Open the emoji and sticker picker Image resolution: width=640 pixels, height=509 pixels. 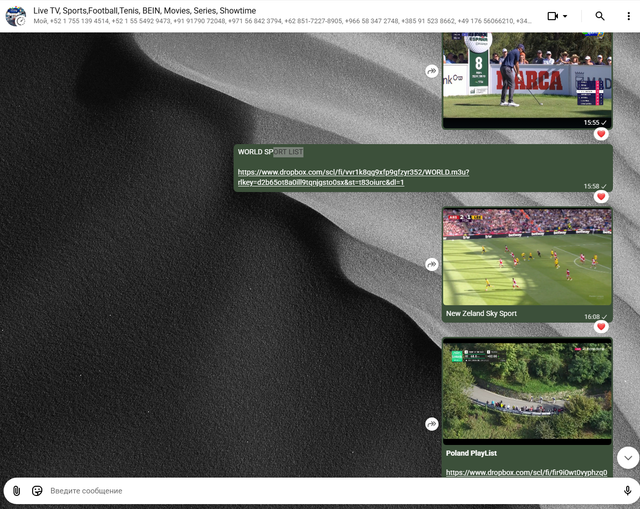coord(37,491)
